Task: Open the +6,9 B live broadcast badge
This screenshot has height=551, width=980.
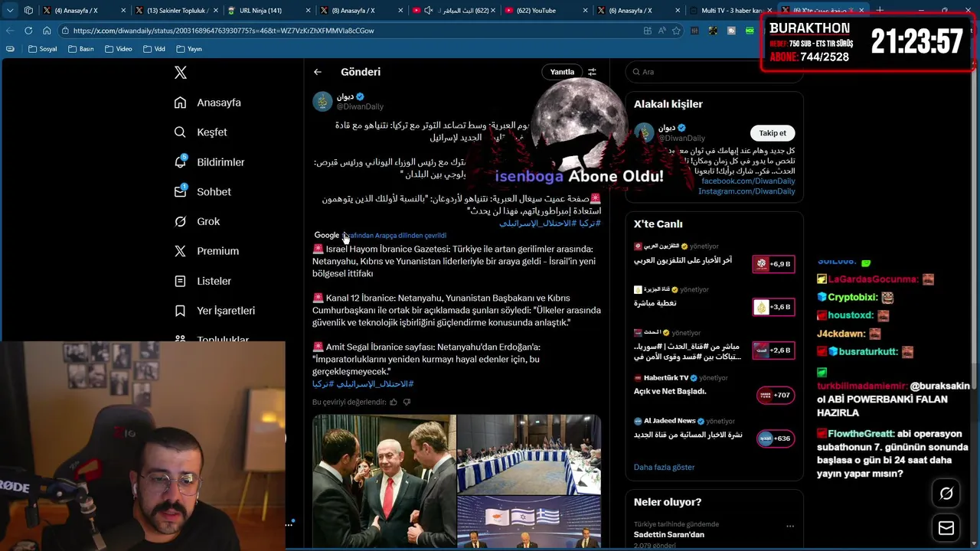Action: (774, 263)
